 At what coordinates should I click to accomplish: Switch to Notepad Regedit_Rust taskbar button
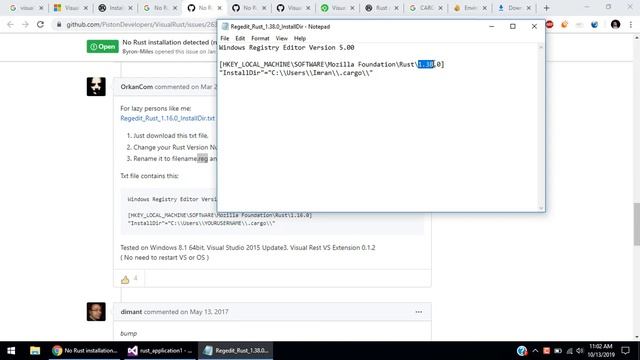point(236,351)
